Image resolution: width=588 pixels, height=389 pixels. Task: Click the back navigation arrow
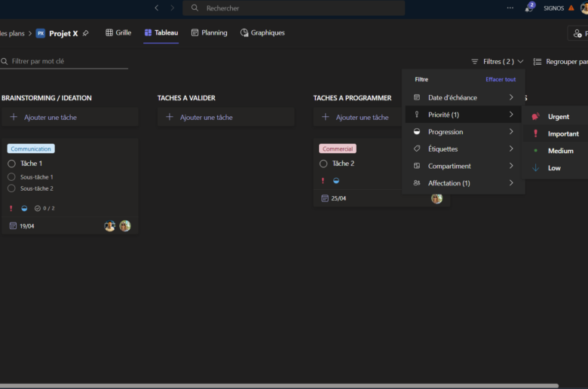pyautogui.click(x=156, y=8)
